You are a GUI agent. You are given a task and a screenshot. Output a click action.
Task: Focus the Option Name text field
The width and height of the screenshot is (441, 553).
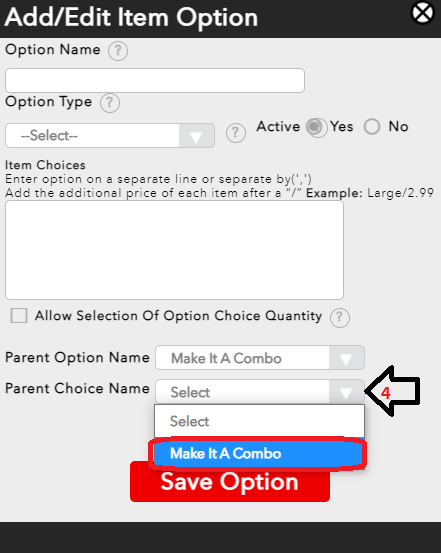155,80
